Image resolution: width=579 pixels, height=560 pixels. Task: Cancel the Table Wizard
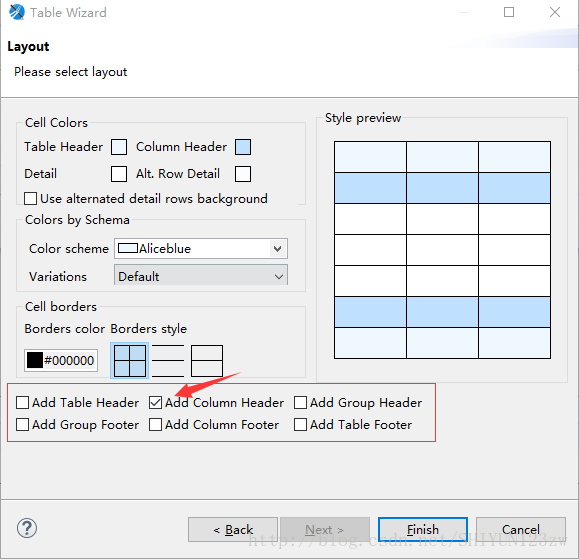521,530
